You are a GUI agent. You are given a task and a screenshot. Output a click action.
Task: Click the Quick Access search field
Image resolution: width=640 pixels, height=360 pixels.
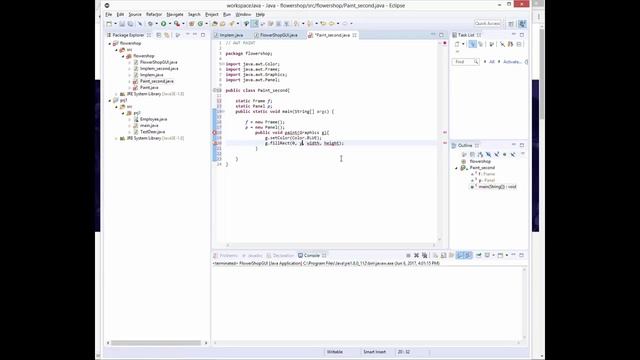(488, 24)
